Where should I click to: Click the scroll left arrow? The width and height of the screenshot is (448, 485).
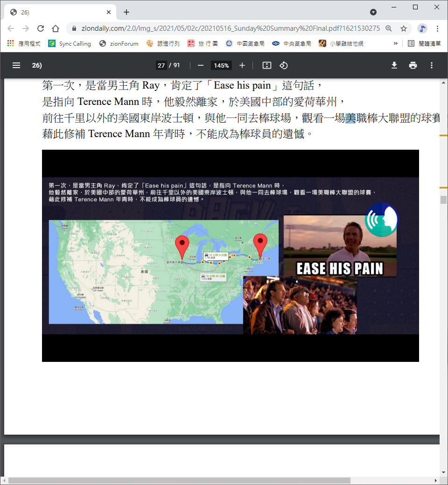(x=4, y=481)
